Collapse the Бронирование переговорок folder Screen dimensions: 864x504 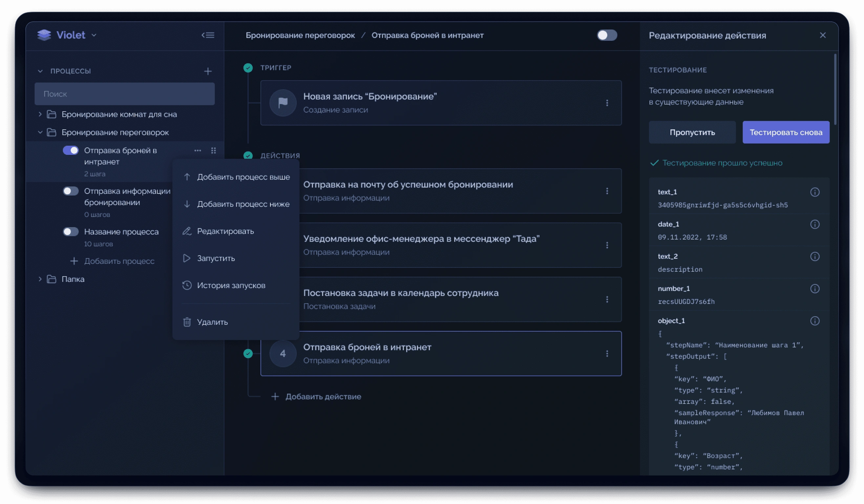(40, 132)
